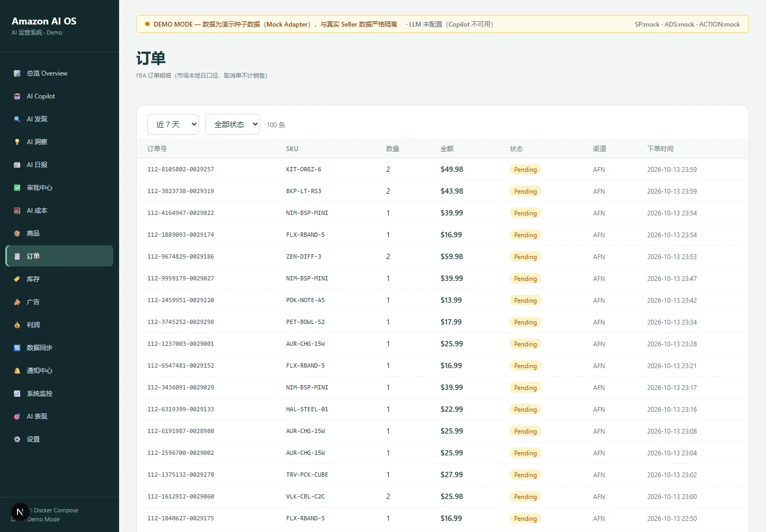Go to 订单 in the sidebar

point(60,256)
